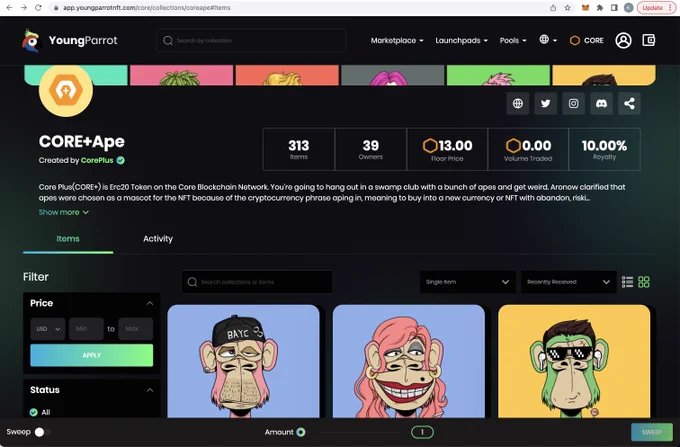Click the browser back arrow

9,7
